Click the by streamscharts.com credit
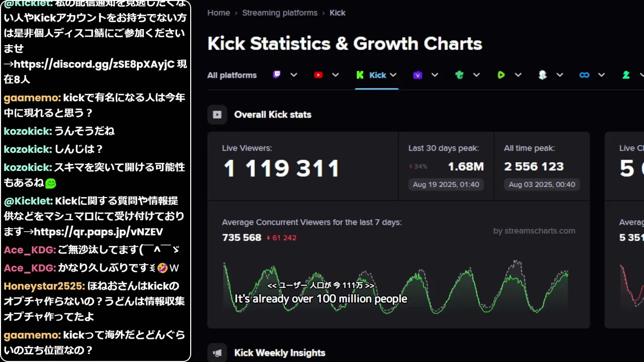 tap(534, 231)
